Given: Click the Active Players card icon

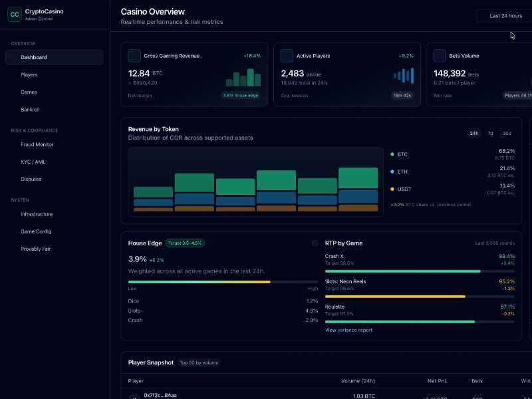Looking at the screenshot, I should tap(288, 56).
